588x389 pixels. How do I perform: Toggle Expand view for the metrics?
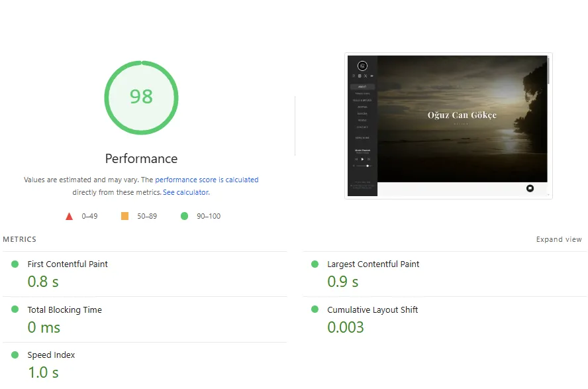pyautogui.click(x=558, y=239)
